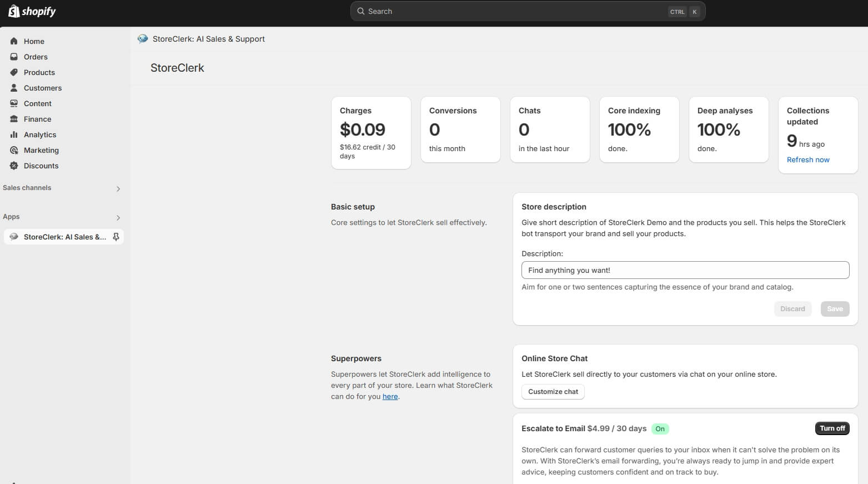
Task: Open the Superpowers learn more link
Action: (x=390, y=396)
